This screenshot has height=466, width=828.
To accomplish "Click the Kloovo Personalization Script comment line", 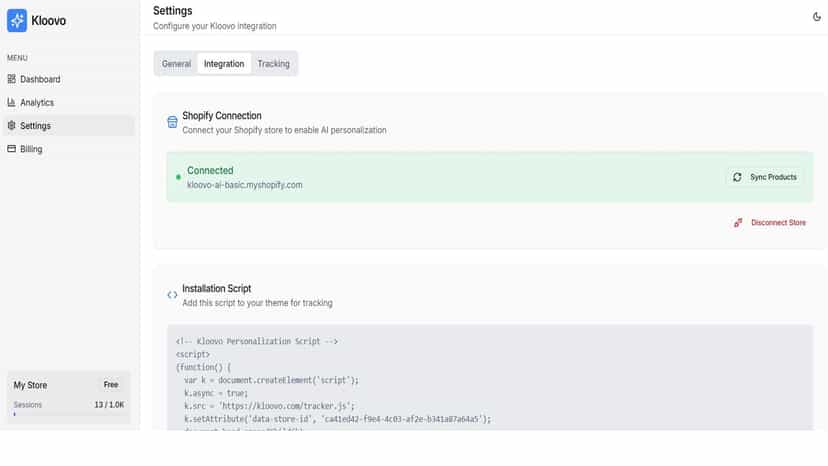I will [257, 341].
